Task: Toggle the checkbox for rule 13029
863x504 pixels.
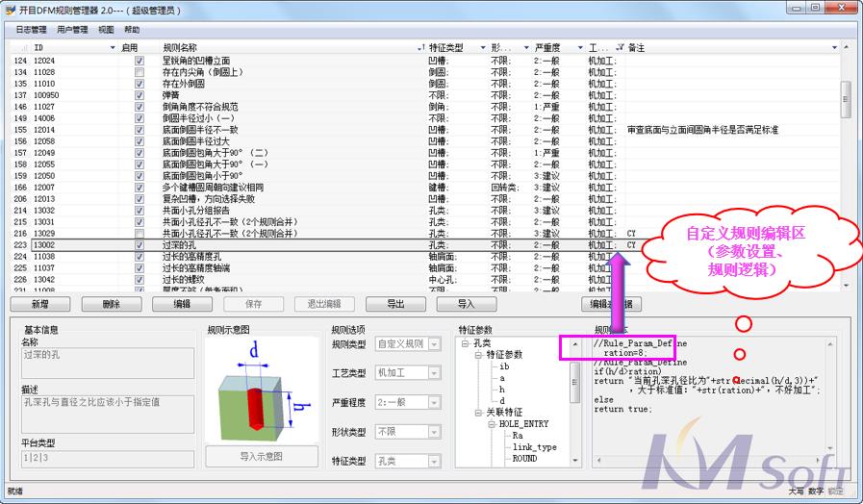Action: [140, 234]
